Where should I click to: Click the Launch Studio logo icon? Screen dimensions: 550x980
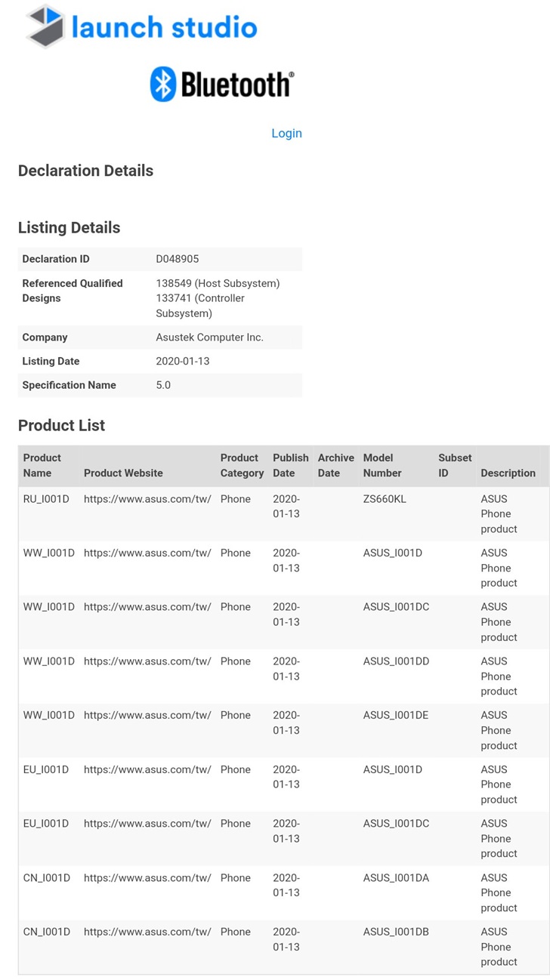[45, 26]
